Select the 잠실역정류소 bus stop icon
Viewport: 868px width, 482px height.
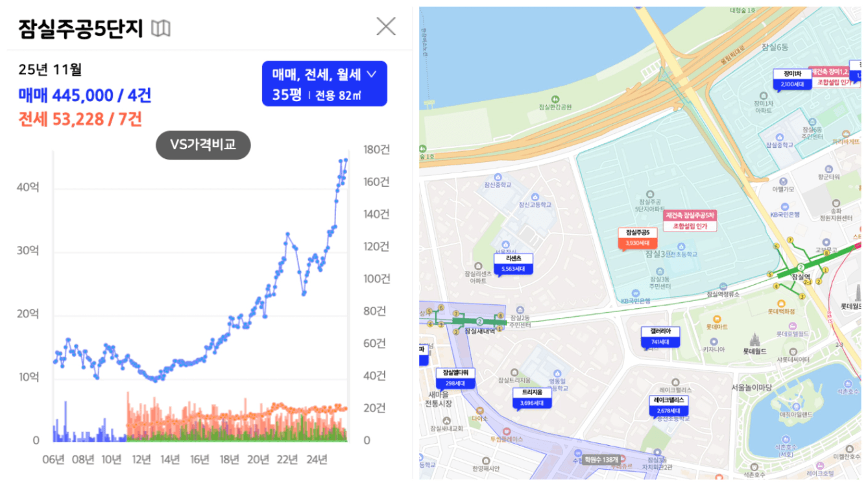(722, 285)
